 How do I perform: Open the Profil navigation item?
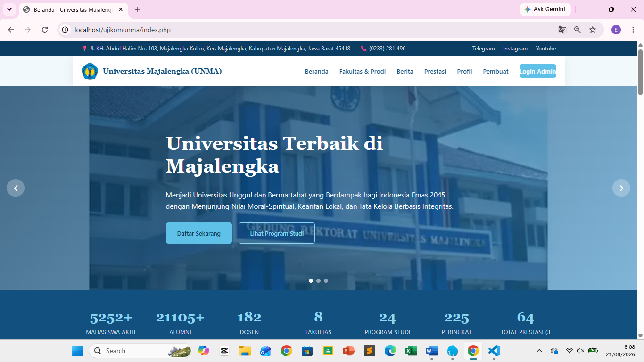(x=464, y=71)
